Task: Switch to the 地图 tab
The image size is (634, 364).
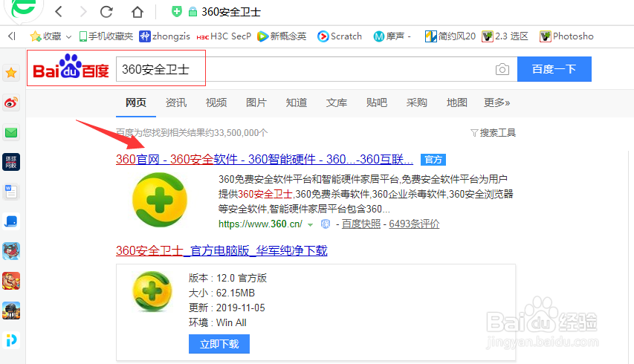Action: (x=457, y=103)
